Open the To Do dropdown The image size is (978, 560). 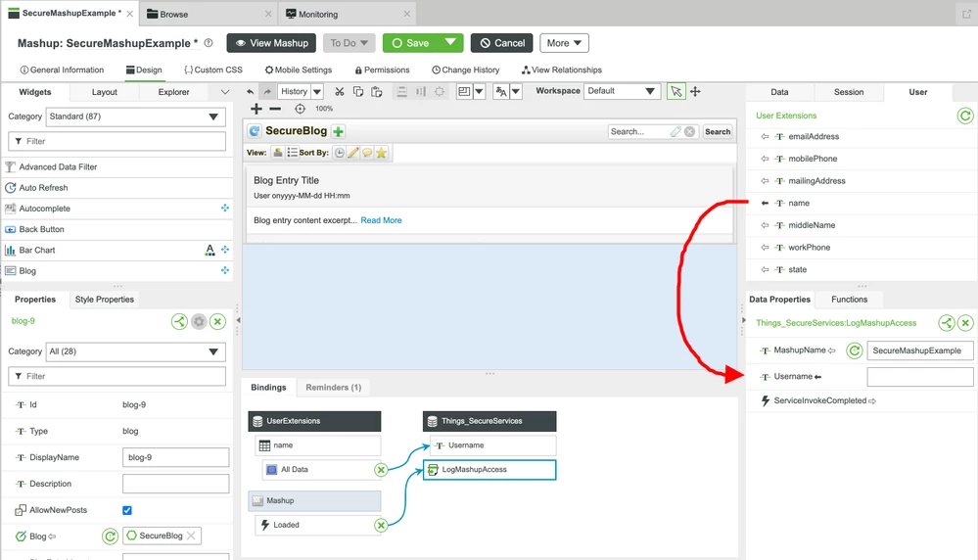[349, 43]
